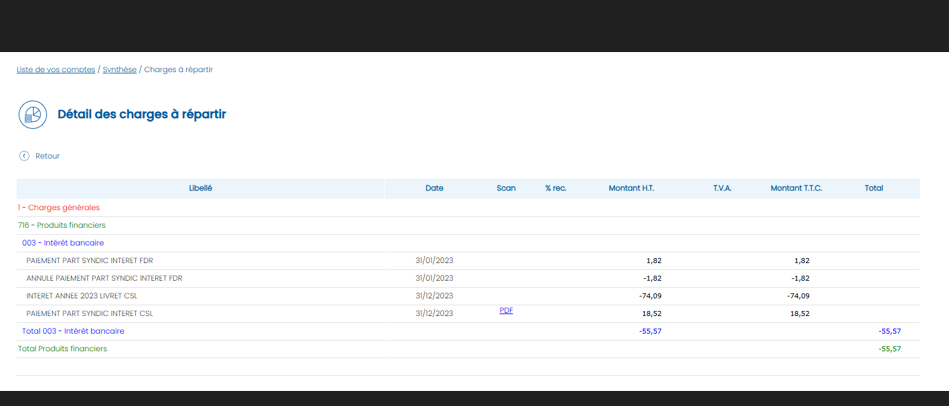Select 'INTERET ANNEE 2023 LIVRET CSL' label

point(82,296)
